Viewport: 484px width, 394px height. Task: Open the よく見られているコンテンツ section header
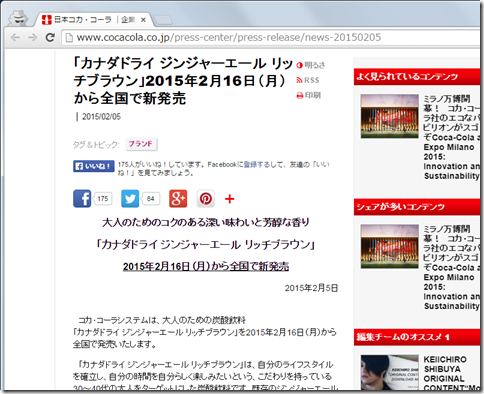point(417,77)
